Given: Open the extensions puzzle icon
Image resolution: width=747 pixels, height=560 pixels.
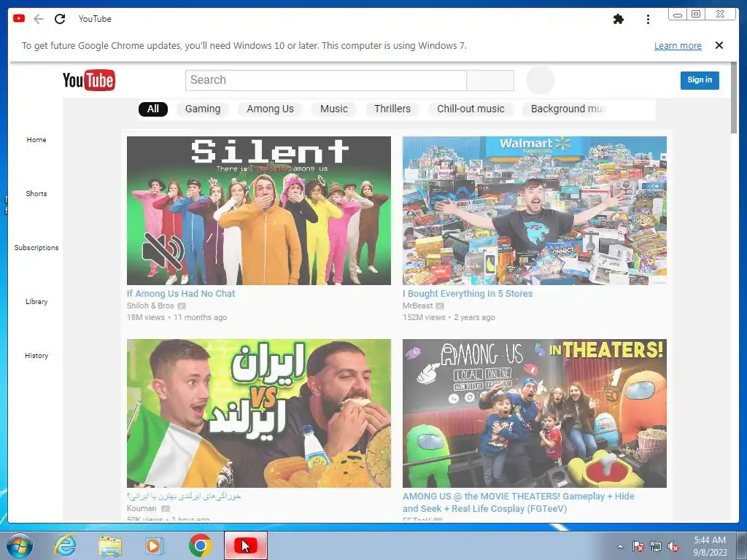Looking at the screenshot, I should [619, 19].
